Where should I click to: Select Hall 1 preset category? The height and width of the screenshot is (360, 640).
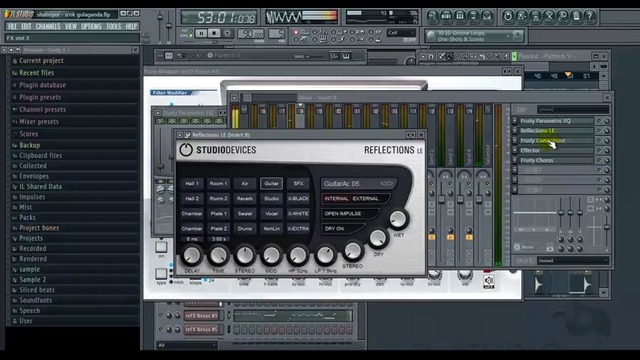[192, 184]
